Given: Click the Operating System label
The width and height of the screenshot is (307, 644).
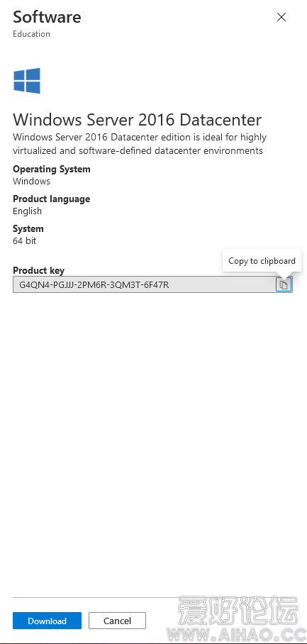Looking at the screenshot, I should [x=52, y=170].
